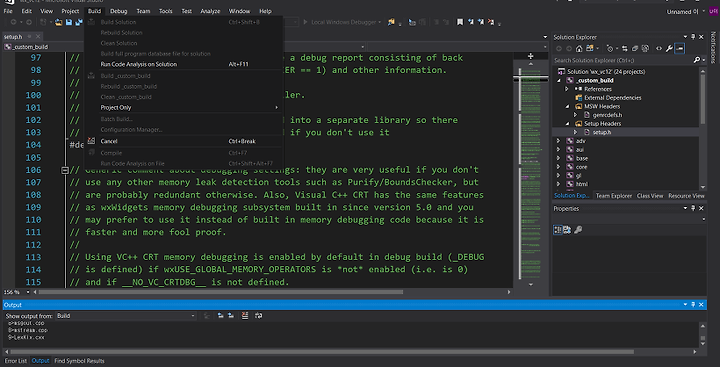Click Solution Explorer Home icon
Screen dimensions: 720x367
(x=579, y=48)
